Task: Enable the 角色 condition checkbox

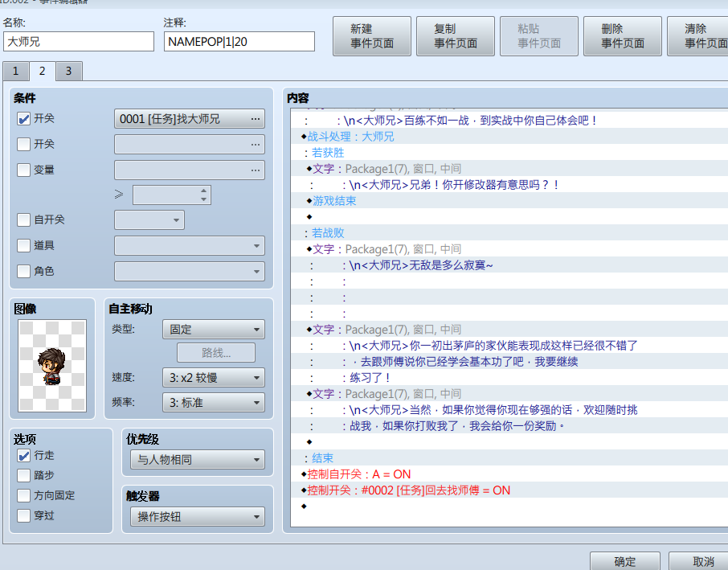Action: pos(23,271)
